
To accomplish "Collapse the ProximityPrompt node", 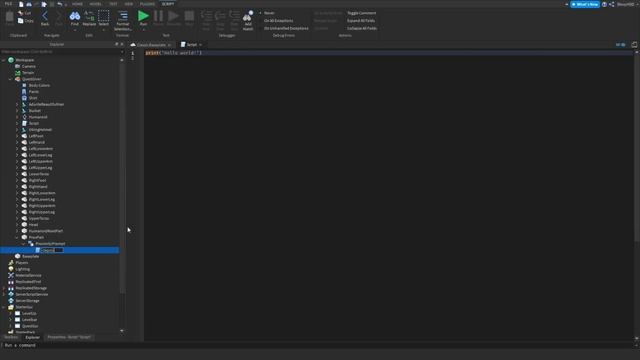I will pos(24,244).
